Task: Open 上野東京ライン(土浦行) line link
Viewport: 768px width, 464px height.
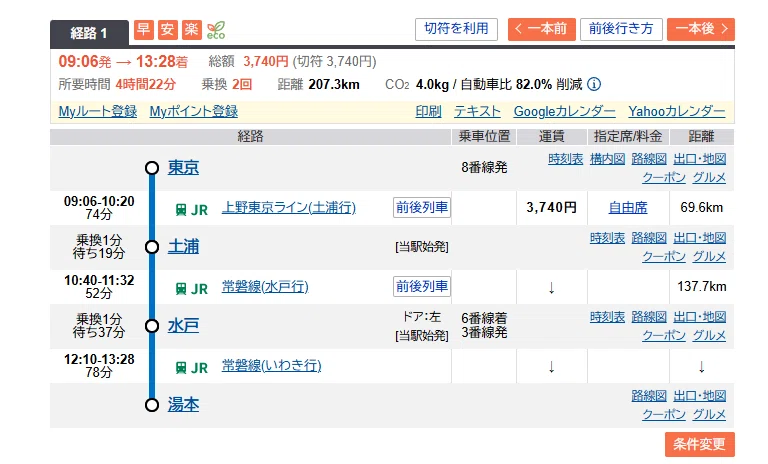Action: [289, 208]
